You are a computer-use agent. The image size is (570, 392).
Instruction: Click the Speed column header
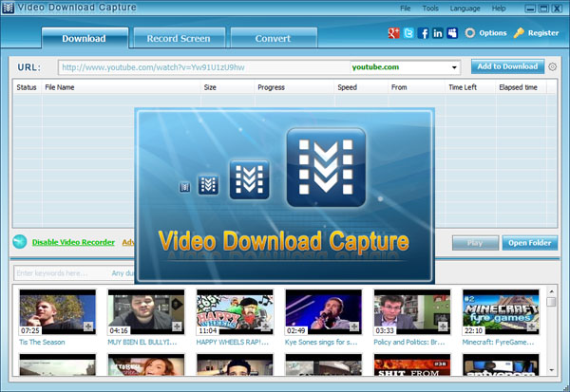pos(361,87)
